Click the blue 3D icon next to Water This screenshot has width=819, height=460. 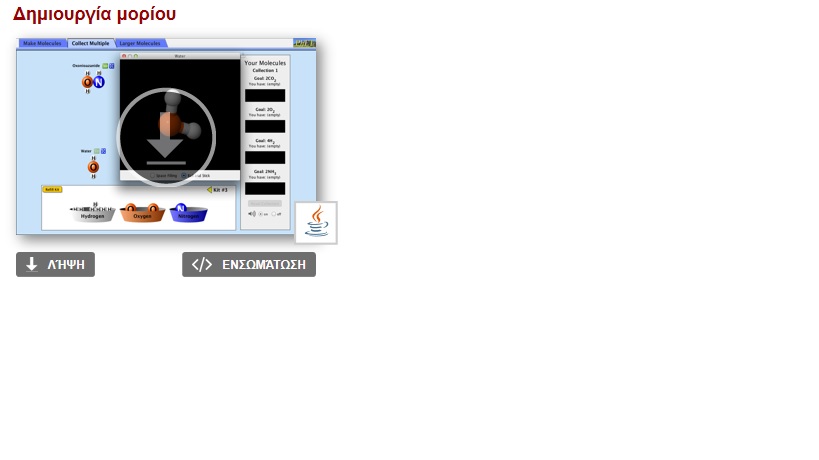click(x=102, y=151)
